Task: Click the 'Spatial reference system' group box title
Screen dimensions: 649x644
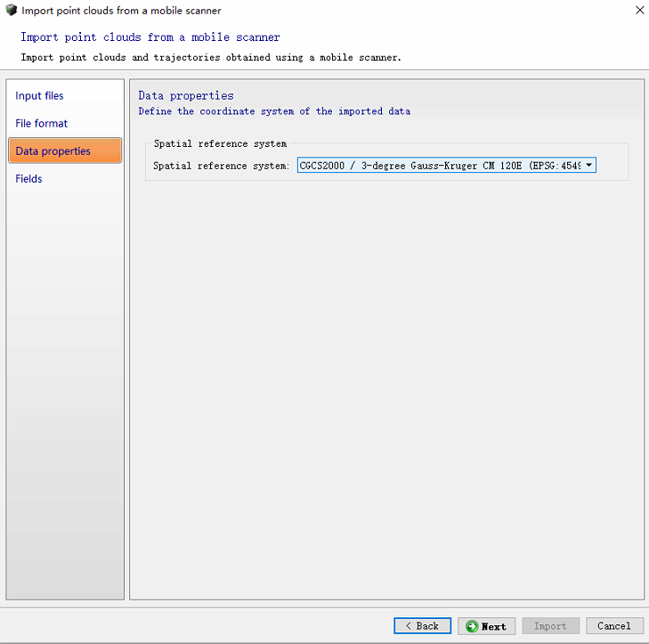Action: 220,143
